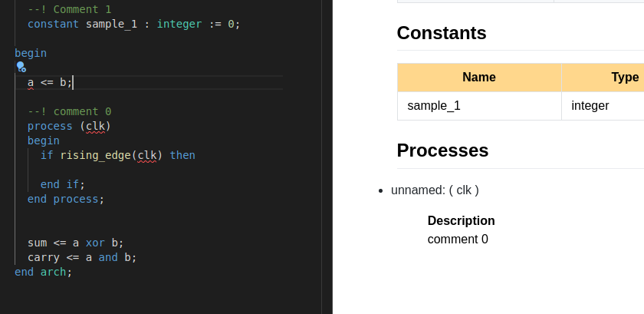Select the sample_1 cell in Constants table
The width and height of the screenshot is (644, 314).
coord(434,106)
